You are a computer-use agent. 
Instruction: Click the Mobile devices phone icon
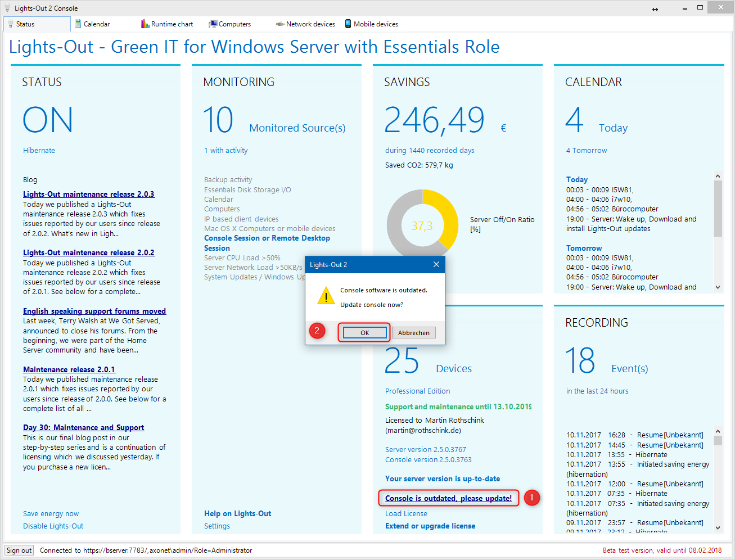(x=348, y=24)
